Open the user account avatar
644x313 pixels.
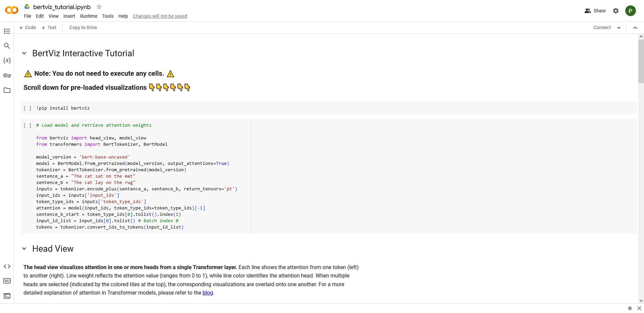[631, 11]
